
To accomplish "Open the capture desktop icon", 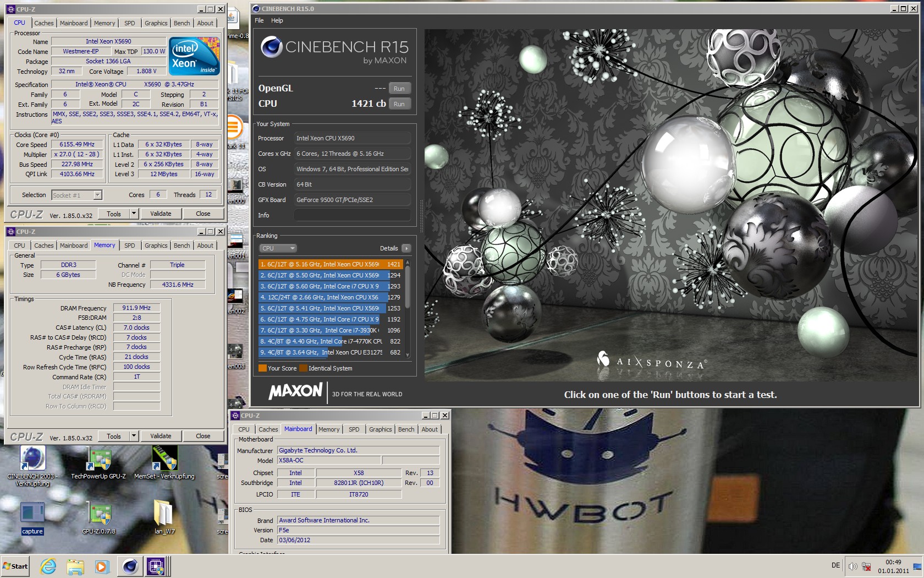I will (x=32, y=518).
